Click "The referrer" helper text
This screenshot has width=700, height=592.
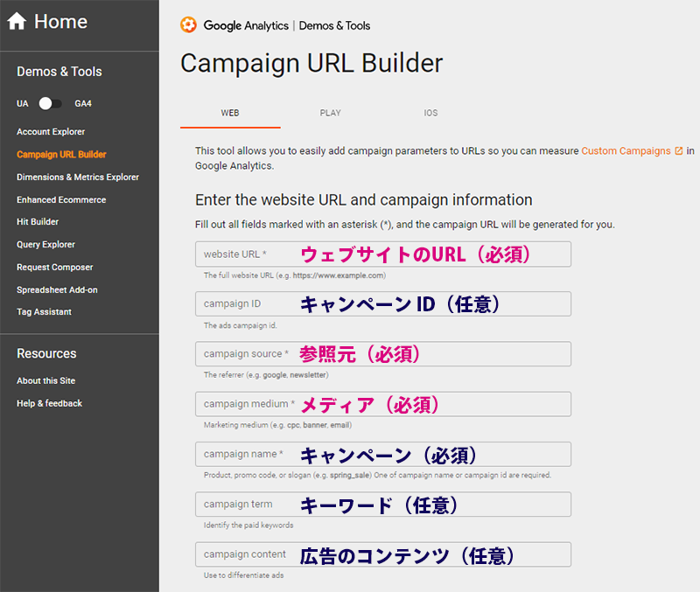click(x=266, y=375)
